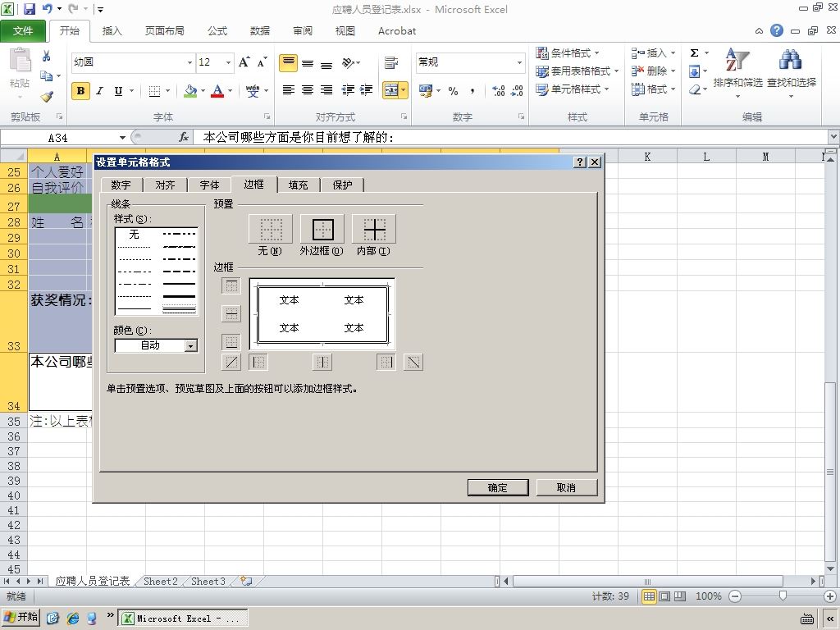
Task: Click the Wrap Text icon
Action: (x=391, y=62)
